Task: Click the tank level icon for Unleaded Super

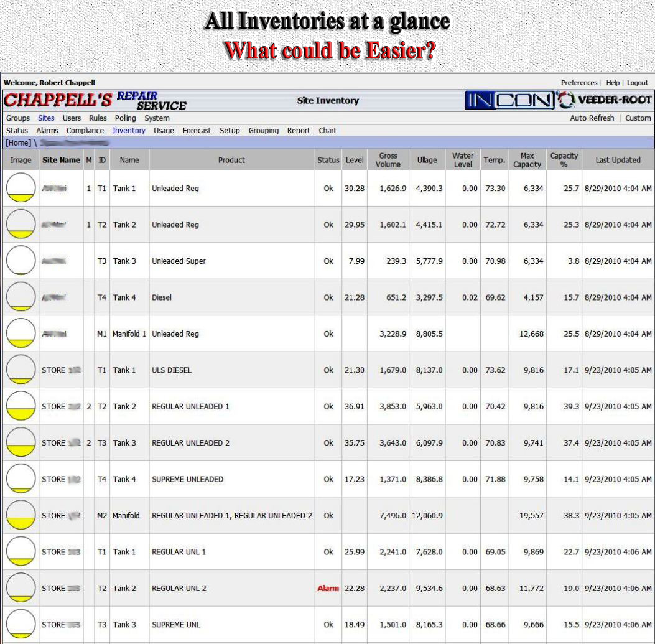Action: click(21, 261)
